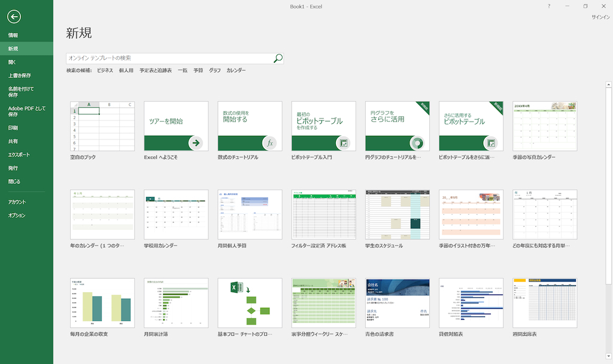Open the アカウント page
Screen dimensions: 613x364
click(26, 202)
